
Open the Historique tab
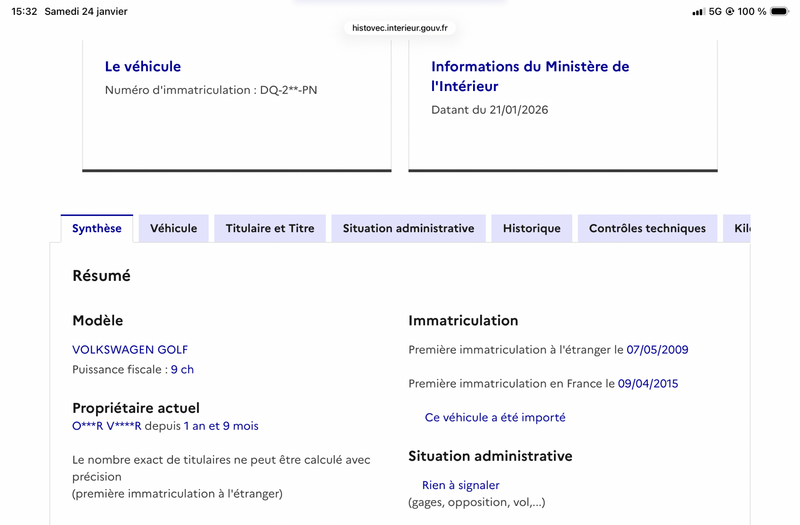coord(532,228)
